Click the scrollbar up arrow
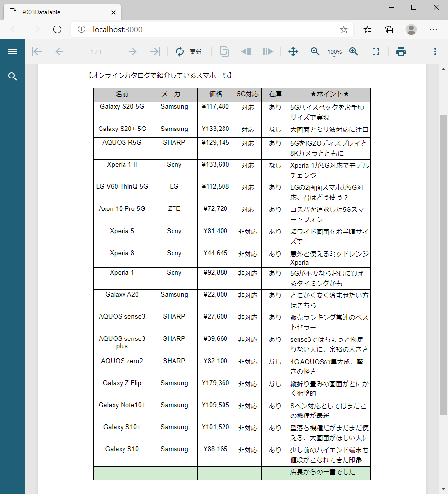This screenshot has width=448, height=494. pos(443,69)
